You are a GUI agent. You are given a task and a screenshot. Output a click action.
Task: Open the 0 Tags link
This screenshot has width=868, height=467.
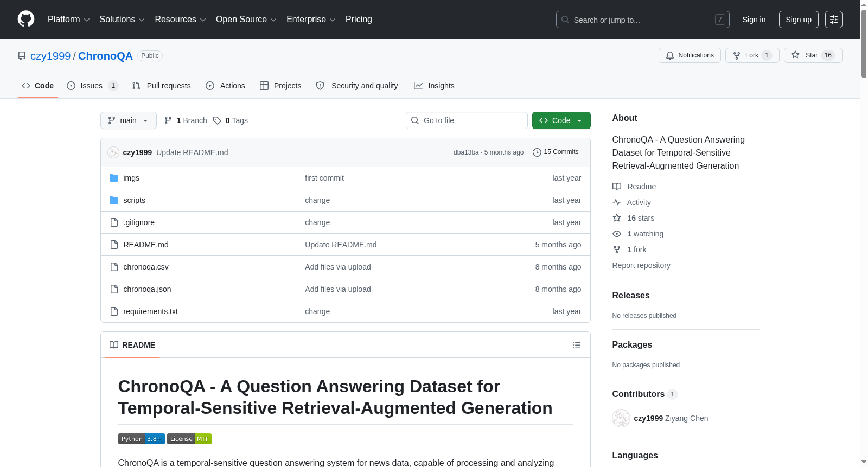[231, 120]
